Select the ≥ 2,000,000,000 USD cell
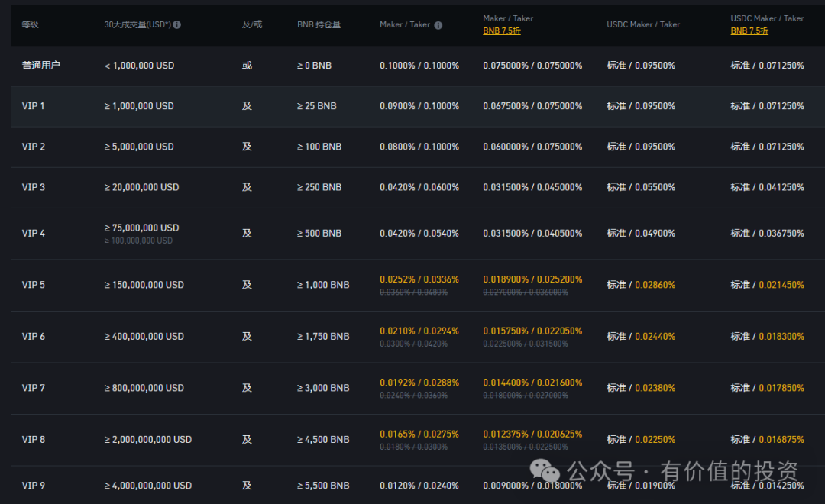Image resolution: width=825 pixels, height=504 pixels. pyautogui.click(x=148, y=440)
